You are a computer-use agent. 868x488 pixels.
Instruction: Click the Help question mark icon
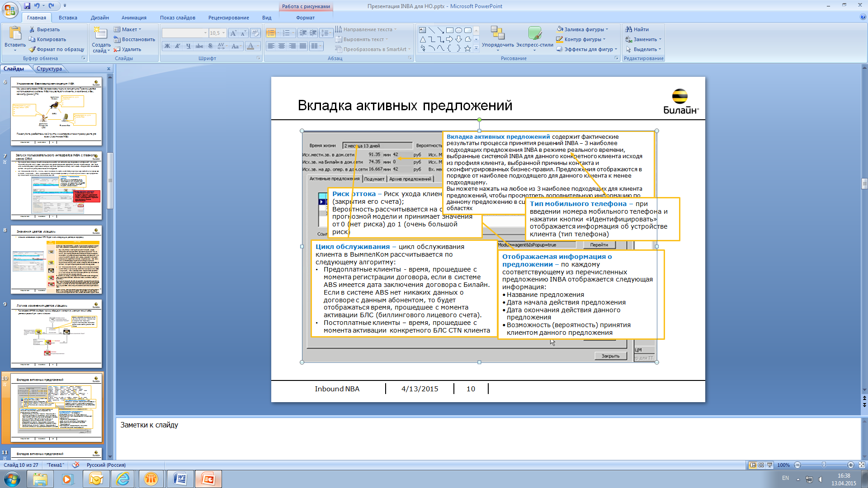point(863,17)
